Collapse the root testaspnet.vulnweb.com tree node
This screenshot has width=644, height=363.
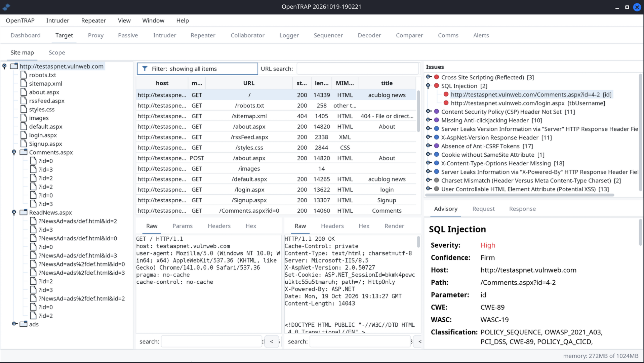tap(4, 66)
